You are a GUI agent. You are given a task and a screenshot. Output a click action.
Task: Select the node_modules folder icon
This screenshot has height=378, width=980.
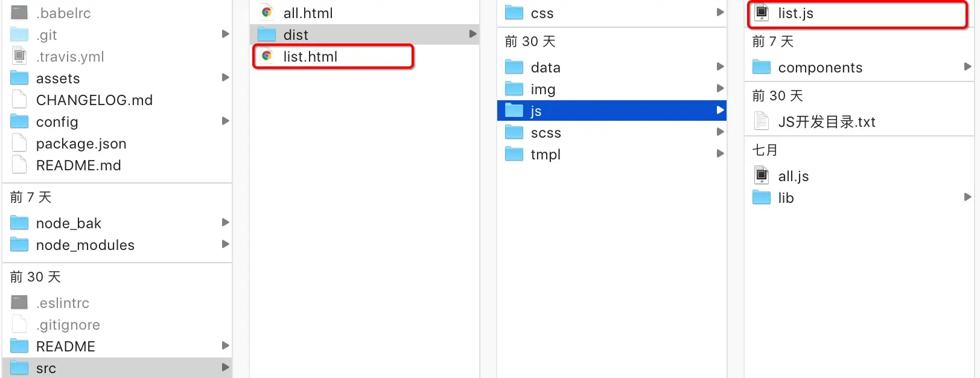pos(19,245)
